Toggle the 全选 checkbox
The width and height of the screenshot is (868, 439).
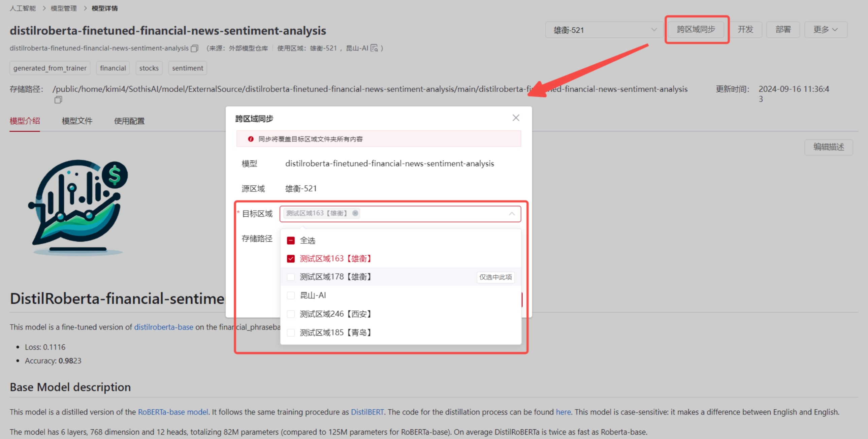291,241
